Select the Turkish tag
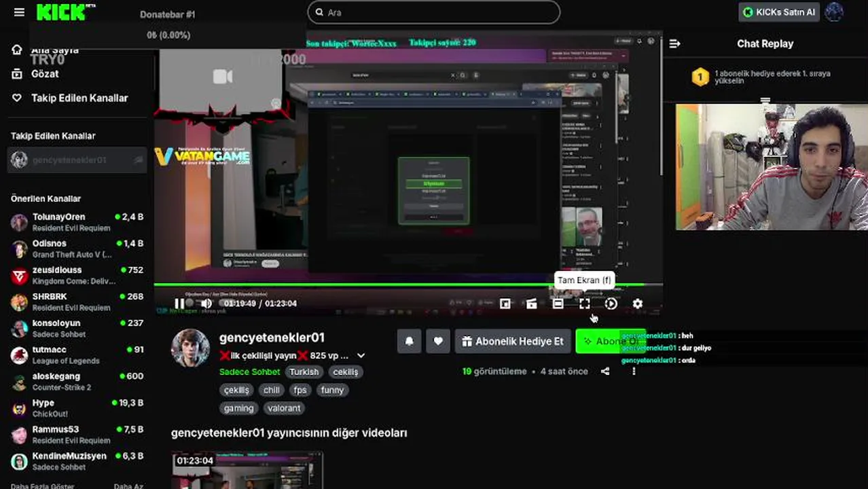 [x=304, y=372]
